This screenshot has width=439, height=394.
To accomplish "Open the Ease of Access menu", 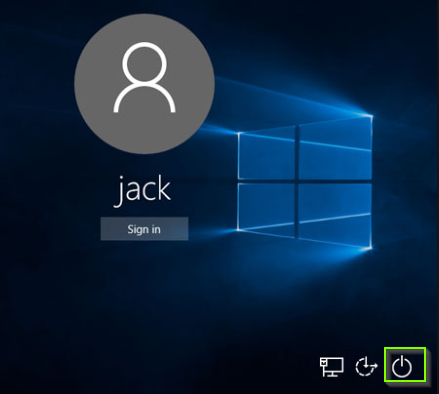I will (x=366, y=367).
